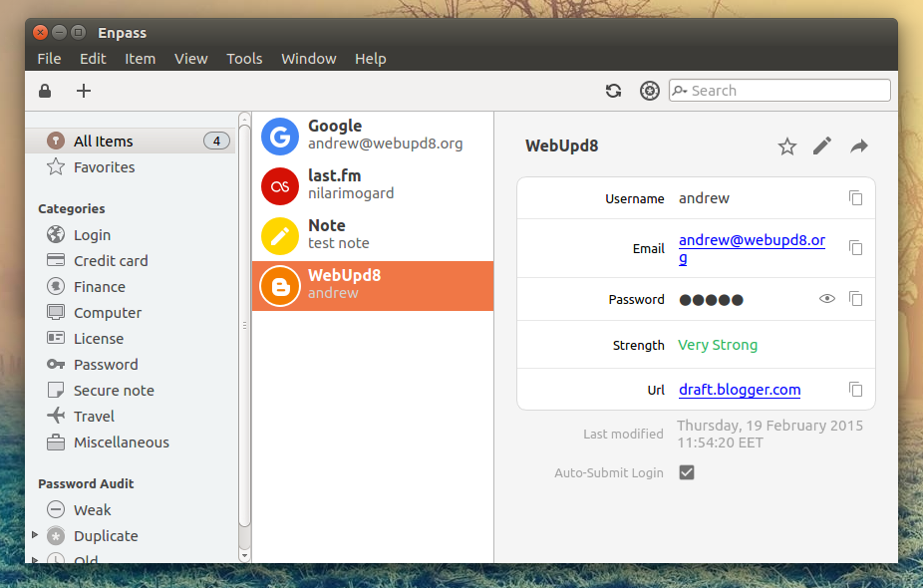Select Google item icon in list
This screenshot has width=923, height=588.
(280, 137)
